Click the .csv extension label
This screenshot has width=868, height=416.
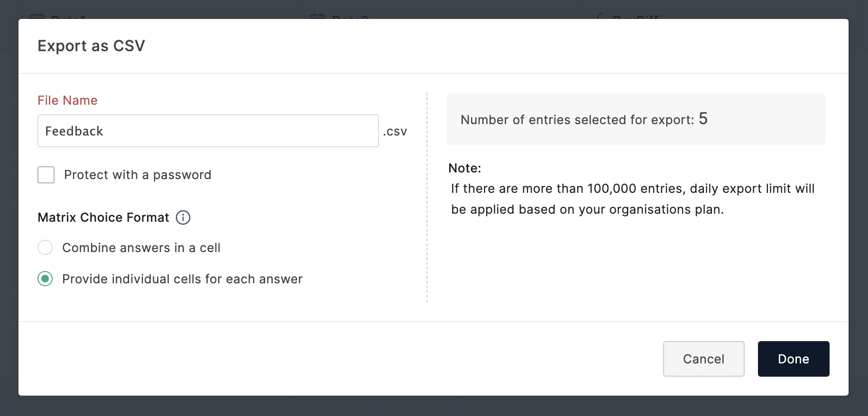click(395, 131)
